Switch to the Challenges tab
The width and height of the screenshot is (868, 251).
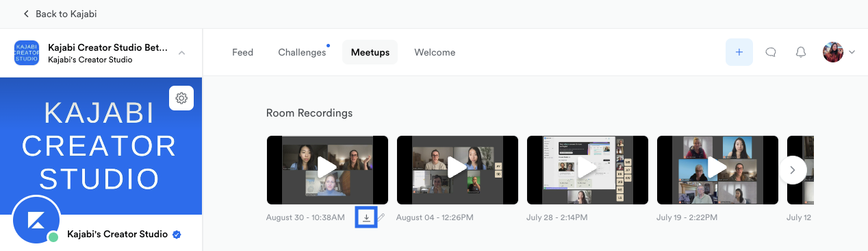tap(302, 52)
